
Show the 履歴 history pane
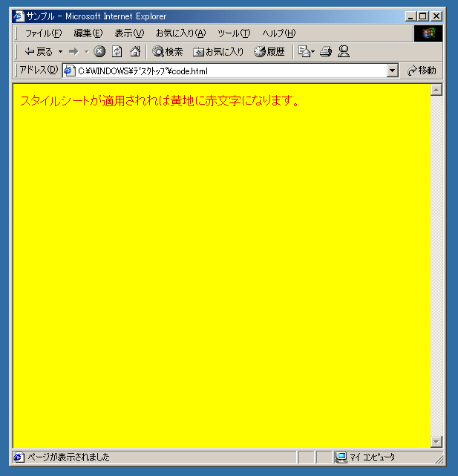click(269, 51)
